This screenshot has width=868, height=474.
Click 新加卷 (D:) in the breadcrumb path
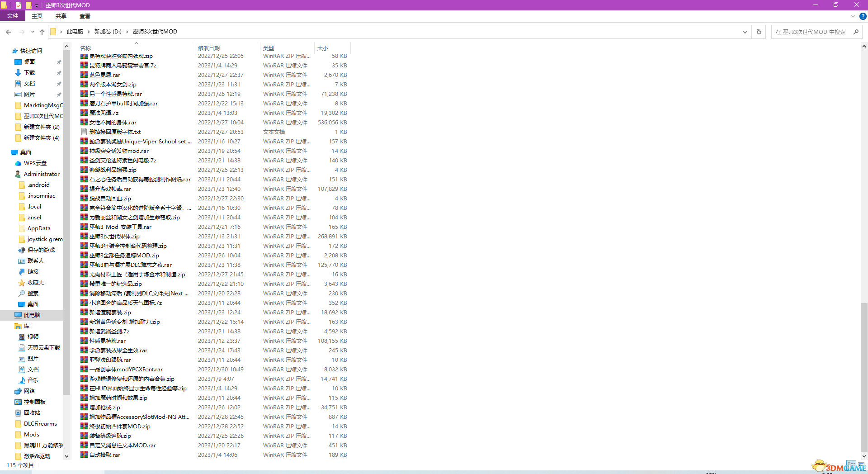pyautogui.click(x=108, y=32)
